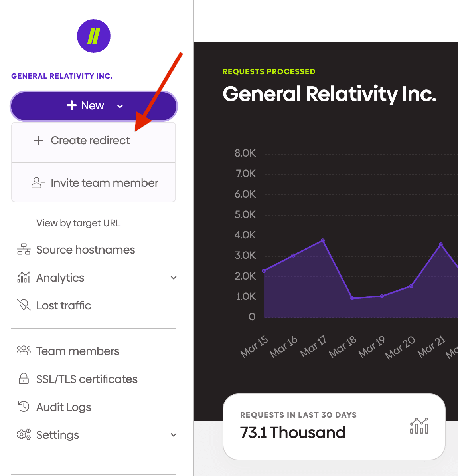Open View by target URL
The height and width of the screenshot is (476, 458).
tap(78, 223)
